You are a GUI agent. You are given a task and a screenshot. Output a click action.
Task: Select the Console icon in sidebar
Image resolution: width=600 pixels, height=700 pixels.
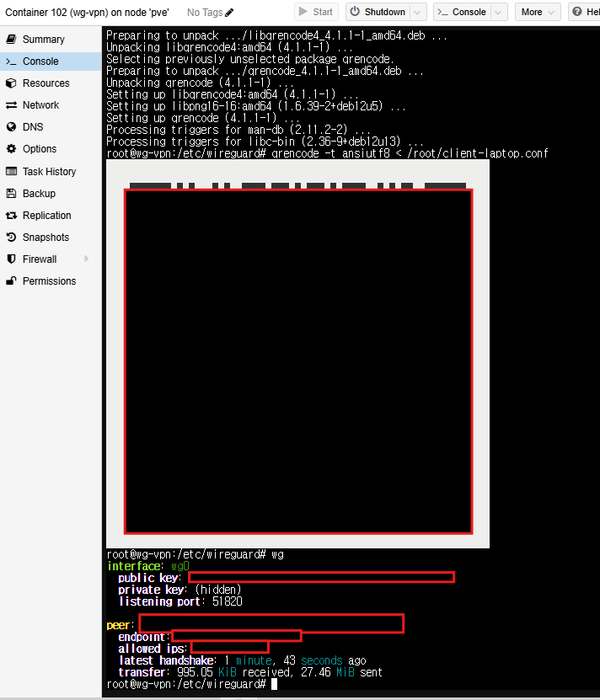[11, 61]
